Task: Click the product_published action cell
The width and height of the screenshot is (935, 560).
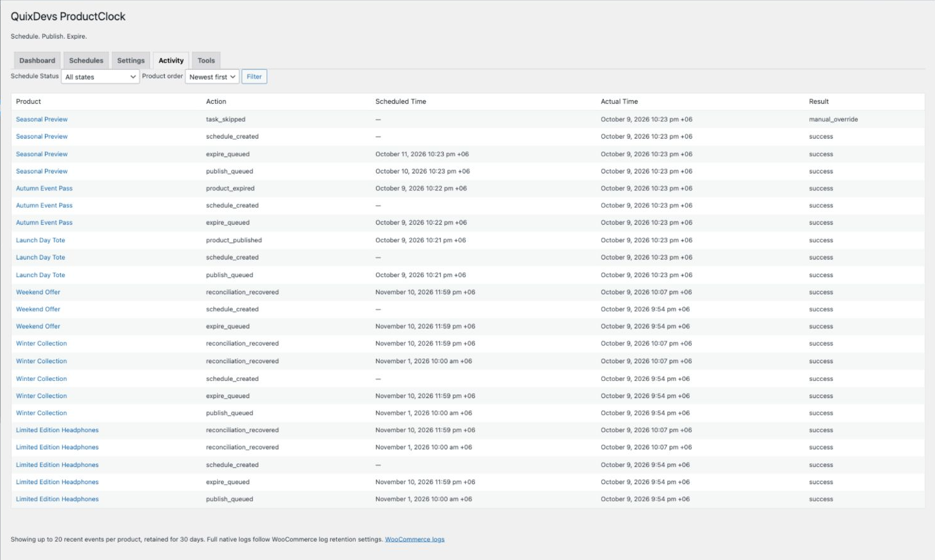Action: coord(234,240)
